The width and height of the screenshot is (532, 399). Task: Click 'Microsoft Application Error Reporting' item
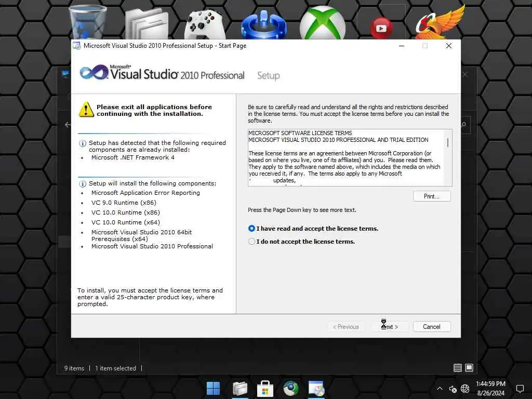coord(145,193)
